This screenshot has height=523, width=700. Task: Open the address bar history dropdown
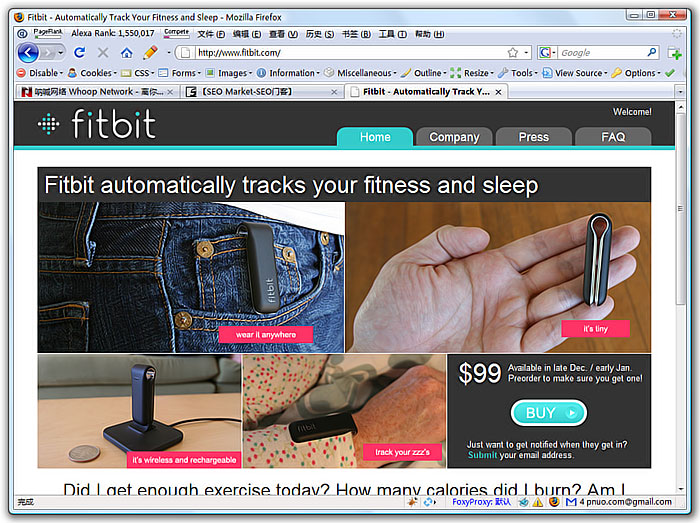pos(526,53)
